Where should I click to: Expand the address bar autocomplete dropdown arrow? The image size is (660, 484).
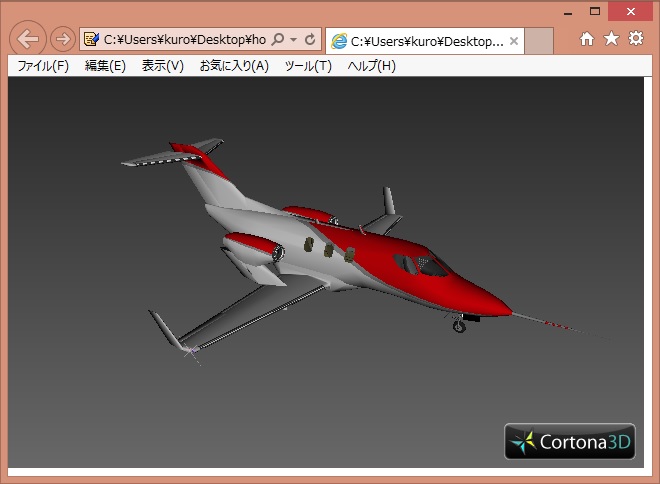click(x=293, y=40)
